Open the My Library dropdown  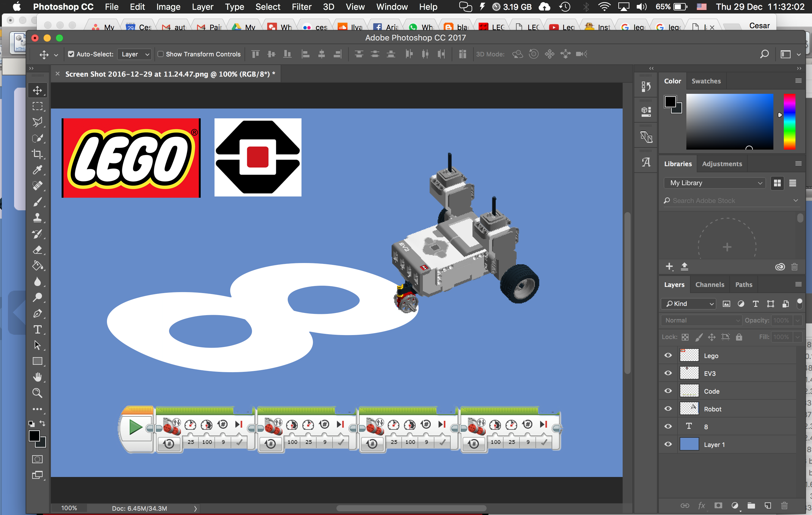pyautogui.click(x=715, y=183)
